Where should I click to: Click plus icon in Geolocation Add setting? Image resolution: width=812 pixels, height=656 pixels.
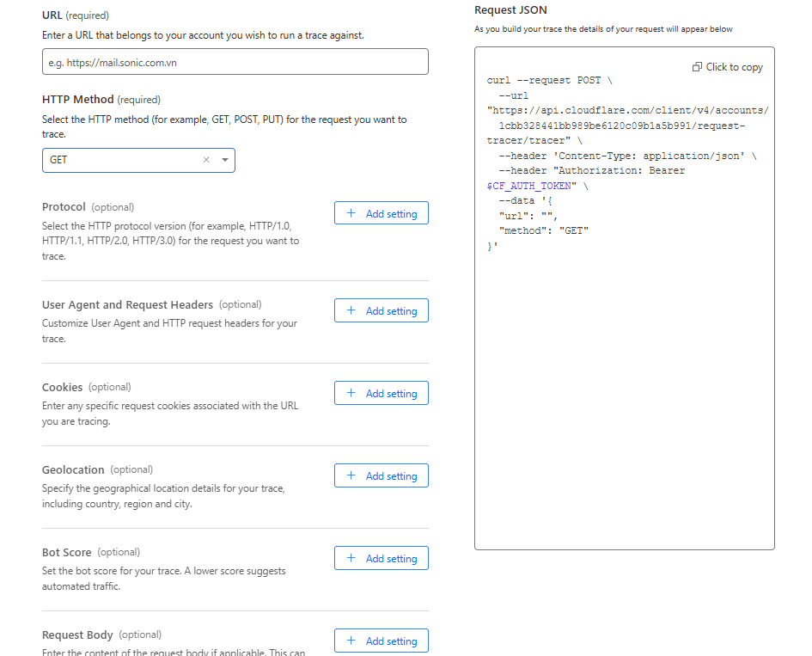pyautogui.click(x=351, y=476)
